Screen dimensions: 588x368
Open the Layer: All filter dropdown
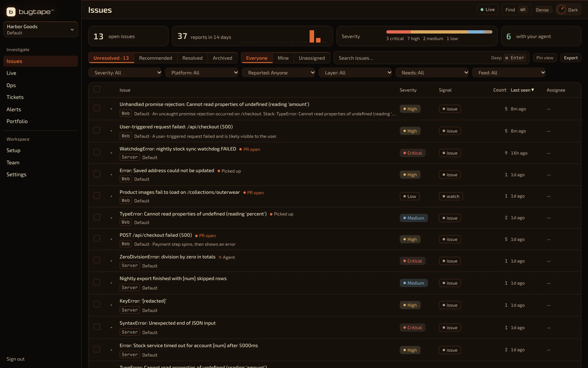pos(355,73)
